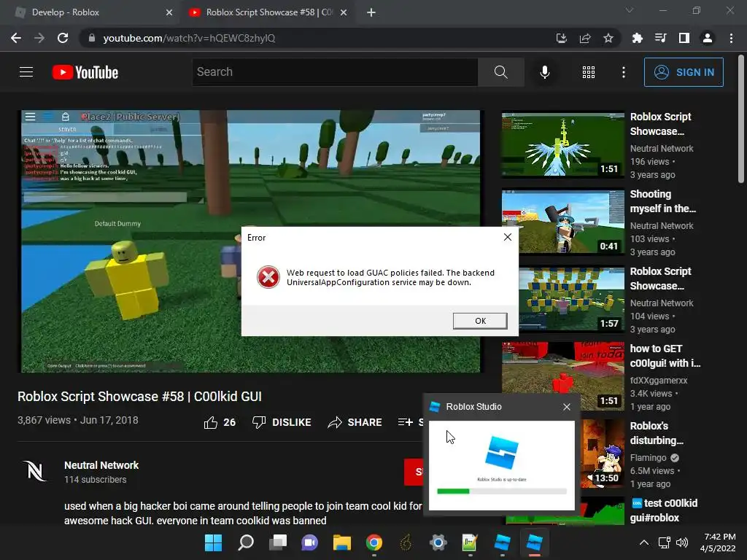Open a new browser tab
Screen dimensions: 747x560
371,12
